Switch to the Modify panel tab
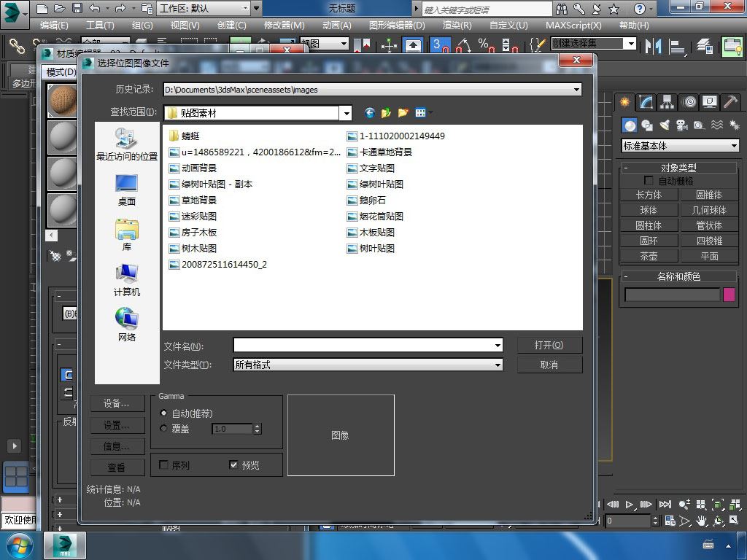Image resolution: width=747 pixels, height=560 pixels. click(646, 102)
